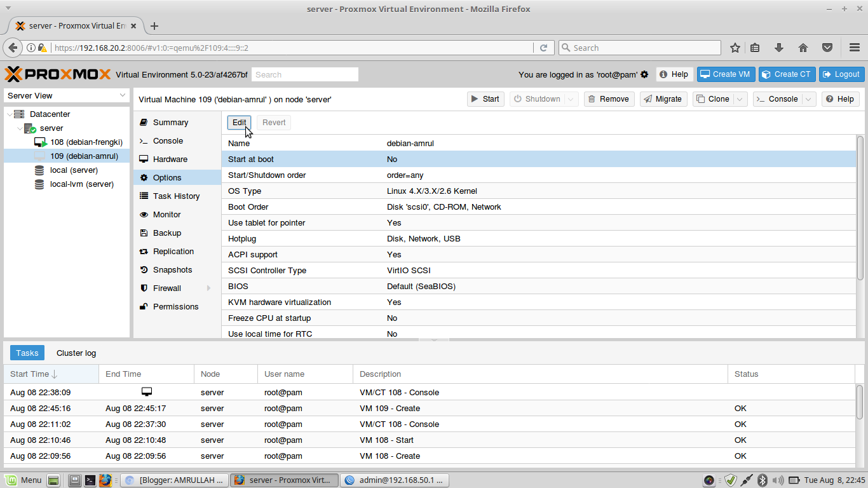The height and width of the screenshot is (488, 868).
Task: Focus the Firefox search box
Action: coord(639,48)
